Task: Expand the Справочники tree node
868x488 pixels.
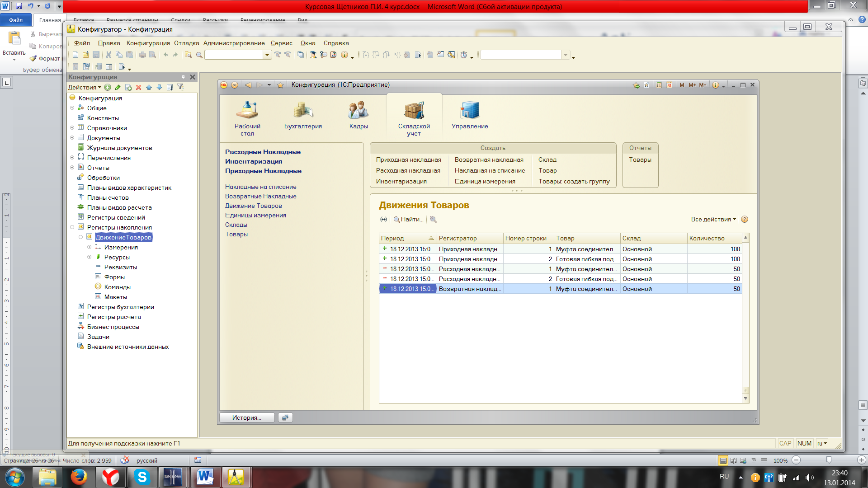Action: coord(72,128)
